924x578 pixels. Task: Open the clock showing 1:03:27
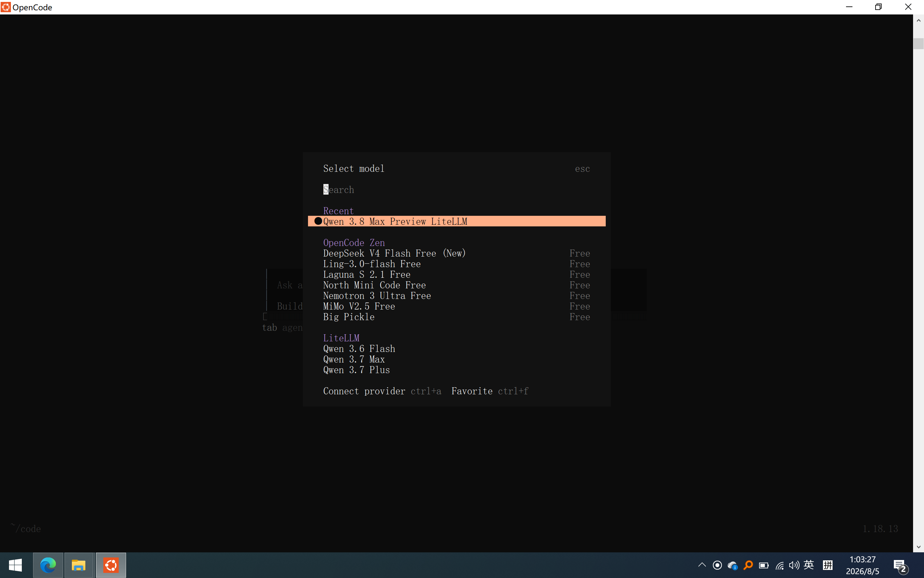862,565
